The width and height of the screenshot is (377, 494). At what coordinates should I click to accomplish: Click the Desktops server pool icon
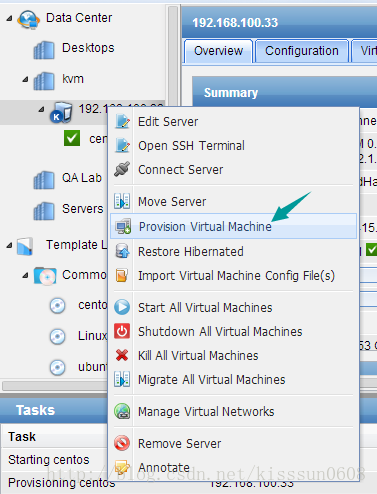tap(44, 50)
